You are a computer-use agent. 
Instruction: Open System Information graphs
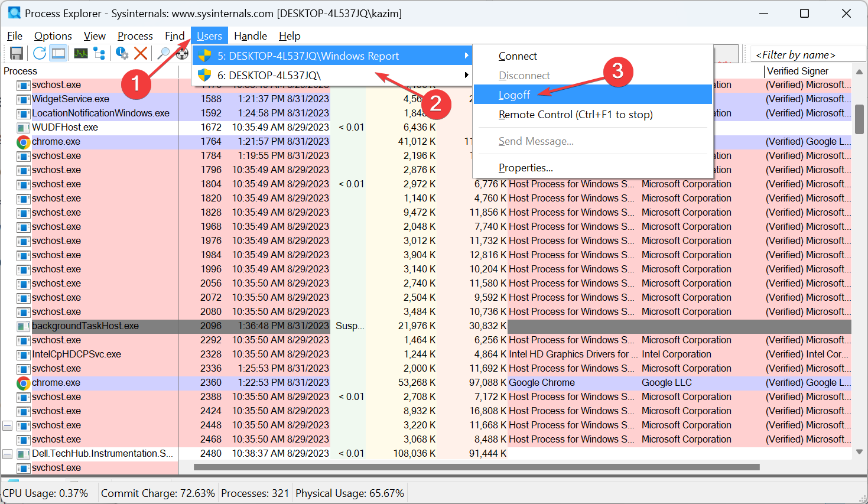click(81, 53)
